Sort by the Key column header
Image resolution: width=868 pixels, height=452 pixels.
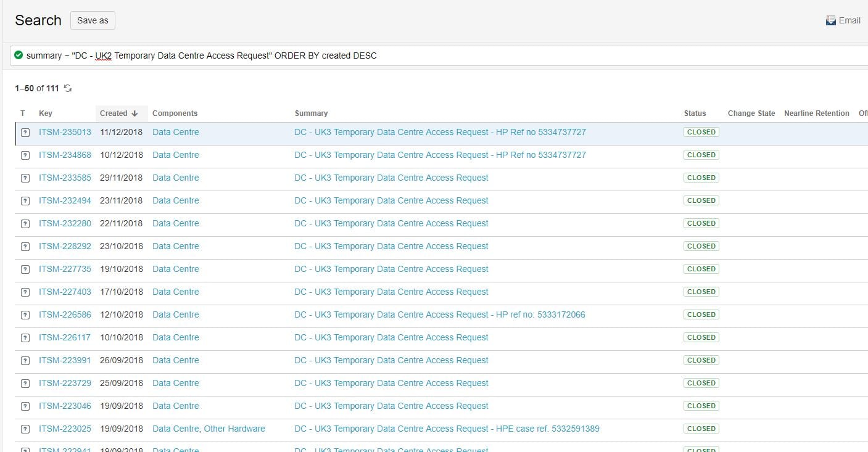[46, 113]
